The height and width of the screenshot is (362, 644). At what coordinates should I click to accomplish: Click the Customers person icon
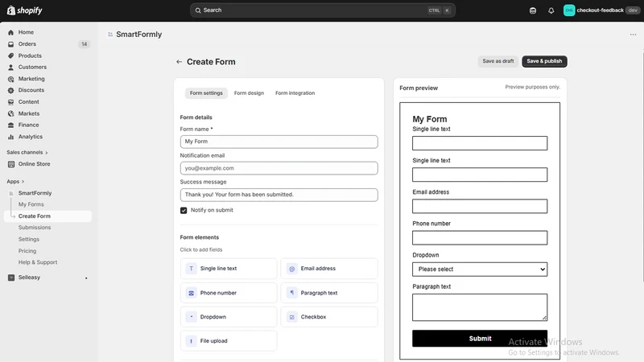coord(11,68)
